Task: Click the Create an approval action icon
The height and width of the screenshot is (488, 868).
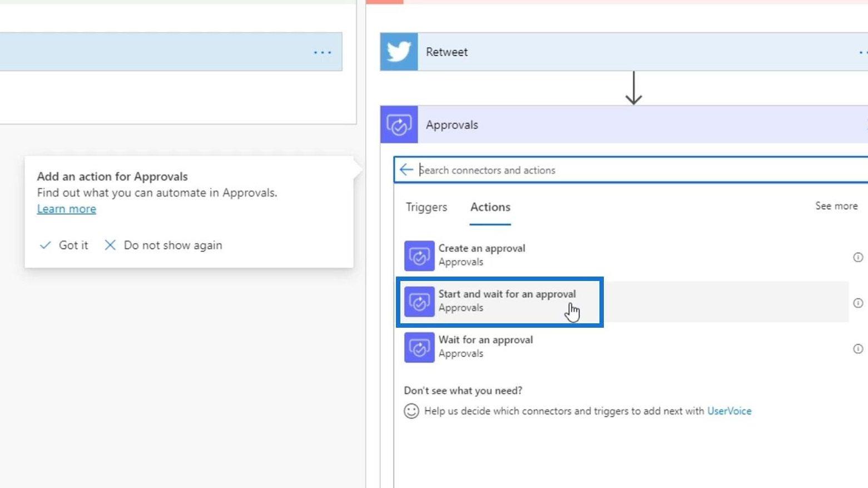Action: click(419, 255)
